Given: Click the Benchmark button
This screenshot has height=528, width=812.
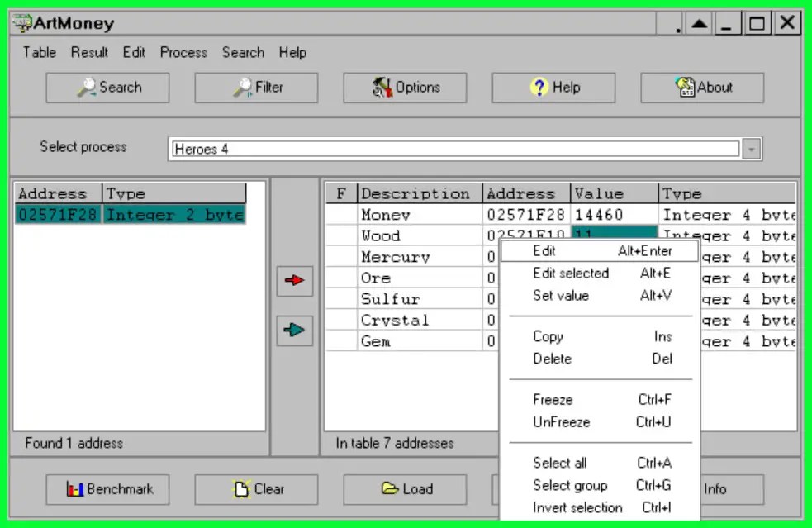Looking at the screenshot, I should click(107, 489).
